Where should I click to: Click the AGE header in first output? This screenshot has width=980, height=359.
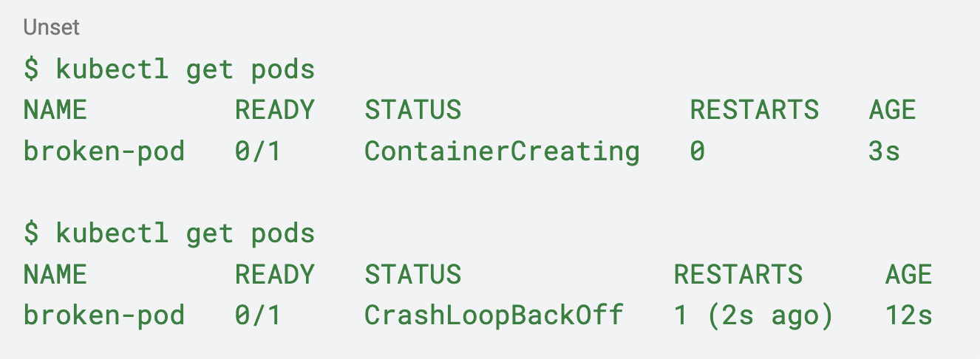[x=892, y=110]
